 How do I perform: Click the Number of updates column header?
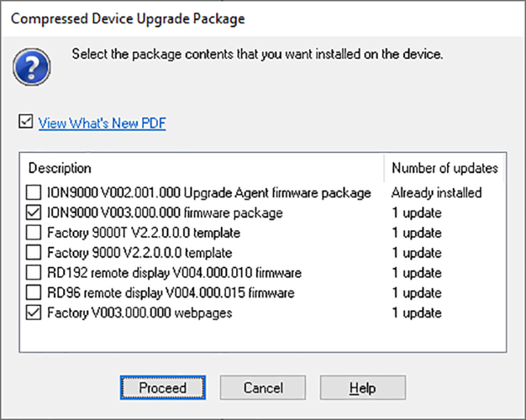(444, 168)
